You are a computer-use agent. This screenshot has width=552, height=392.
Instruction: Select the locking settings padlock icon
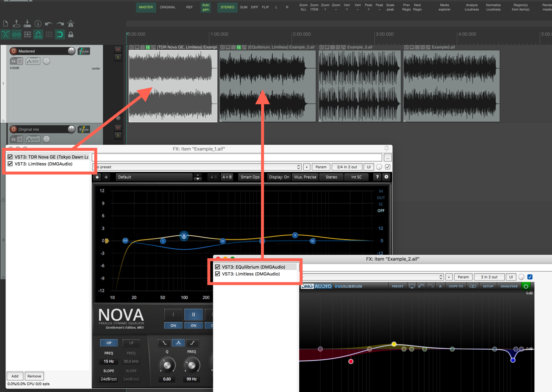tap(71, 35)
